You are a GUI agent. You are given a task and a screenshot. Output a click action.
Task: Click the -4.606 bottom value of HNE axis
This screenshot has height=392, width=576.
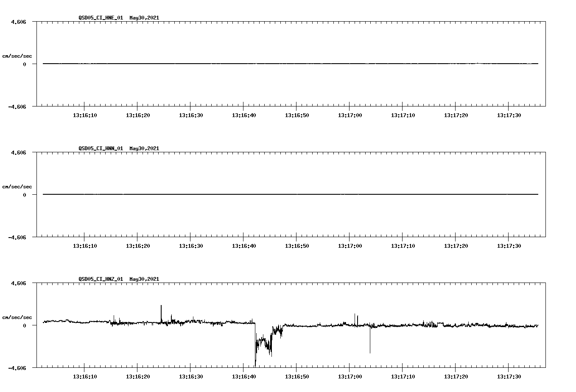pos(17,107)
